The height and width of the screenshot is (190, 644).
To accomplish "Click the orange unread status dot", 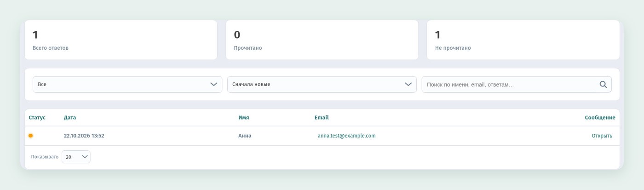I will [31, 136].
